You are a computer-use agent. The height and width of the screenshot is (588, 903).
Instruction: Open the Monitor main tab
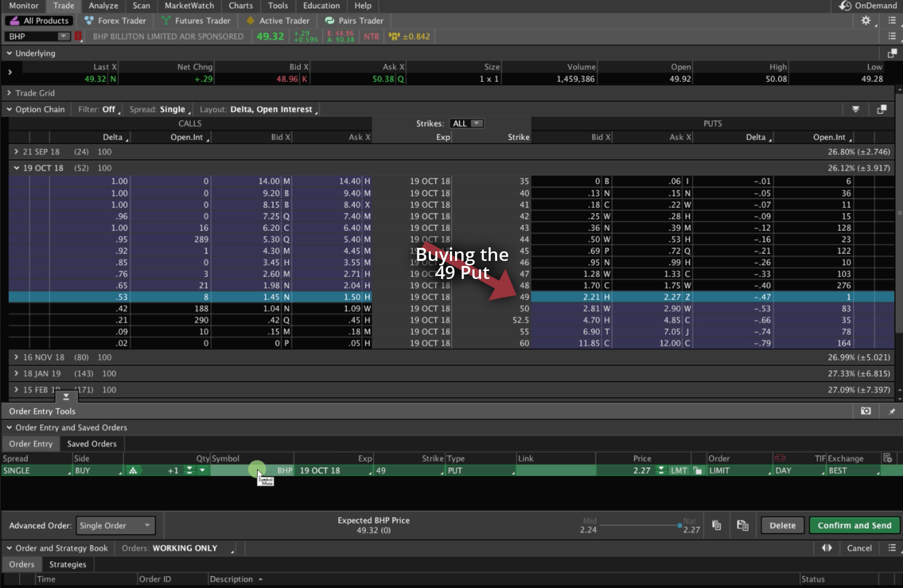(x=24, y=6)
